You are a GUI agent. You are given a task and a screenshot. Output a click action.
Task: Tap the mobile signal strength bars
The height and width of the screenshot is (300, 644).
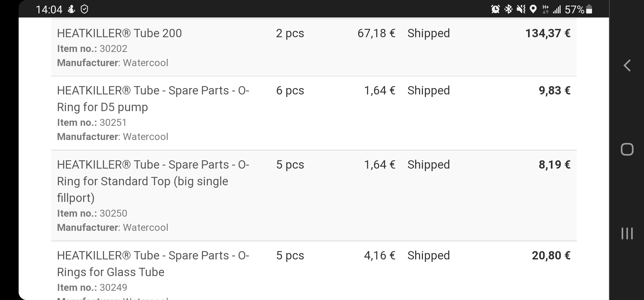pos(557,10)
